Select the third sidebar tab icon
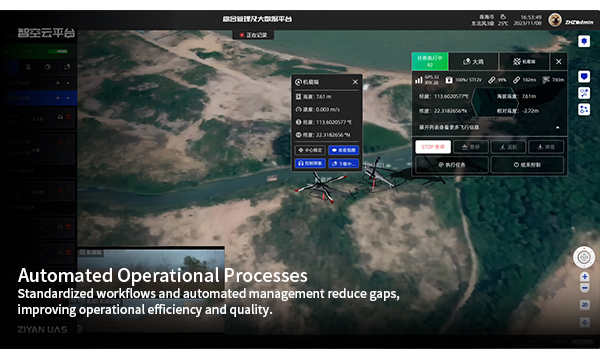This screenshot has height=360, width=600. (47, 67)
